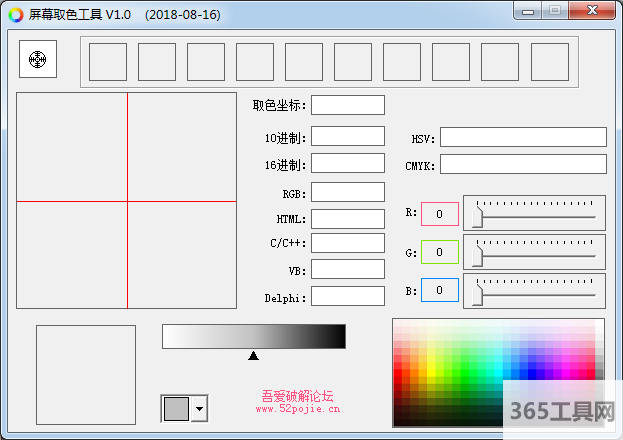Click the black triangle gradient marker
The image size is (623, 440).
click(x=253, y=355)
